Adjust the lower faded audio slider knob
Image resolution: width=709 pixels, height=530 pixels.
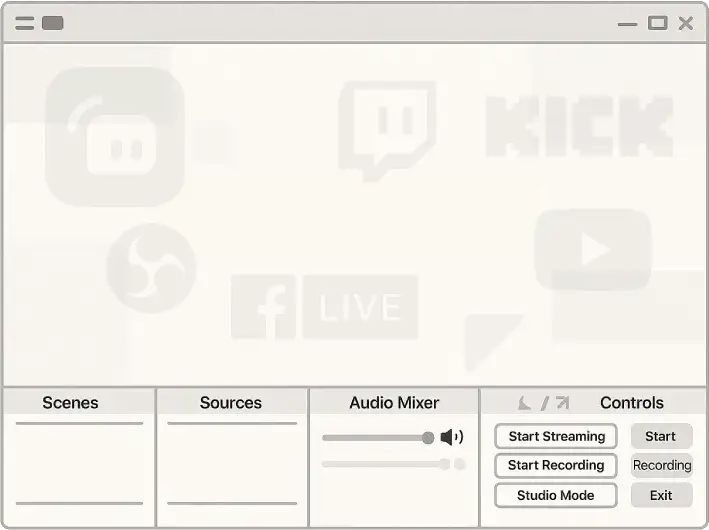pyautogui.click(x=445, y=464)
